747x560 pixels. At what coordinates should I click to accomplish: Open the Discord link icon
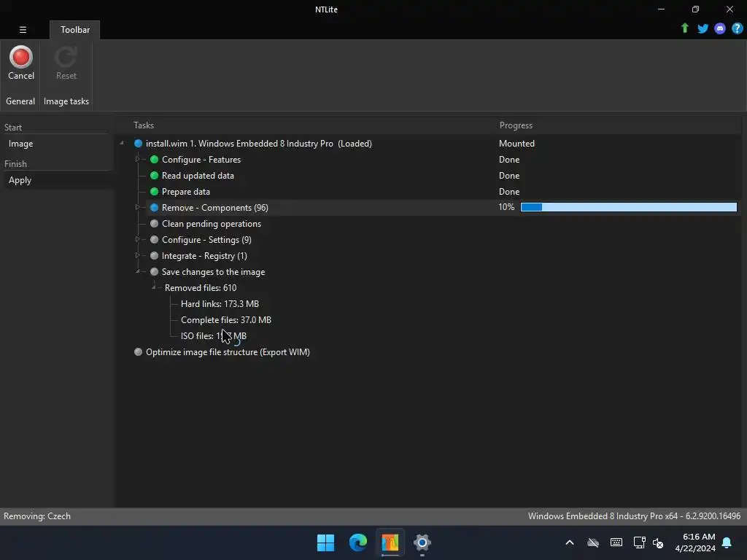pos(720,28)
